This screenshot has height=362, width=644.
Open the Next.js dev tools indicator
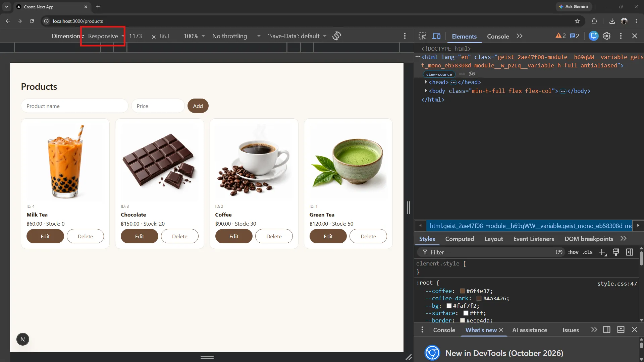click(23, 339)
